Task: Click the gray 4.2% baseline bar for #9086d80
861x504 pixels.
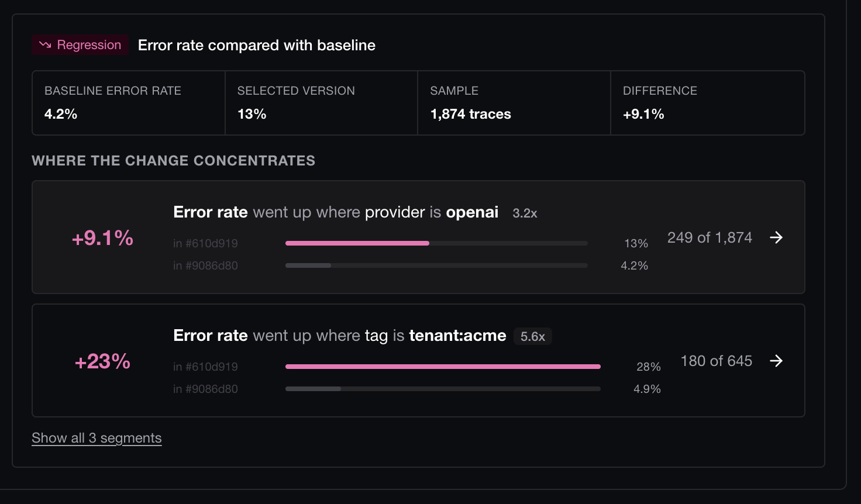Action: [x=308, y=265]
